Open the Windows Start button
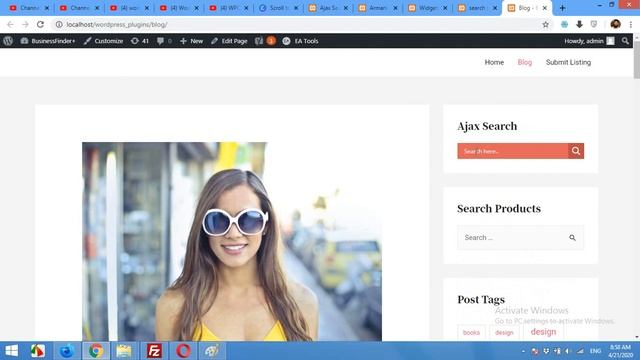This screenshot has width=640, height=360. (x=11, y=351)
